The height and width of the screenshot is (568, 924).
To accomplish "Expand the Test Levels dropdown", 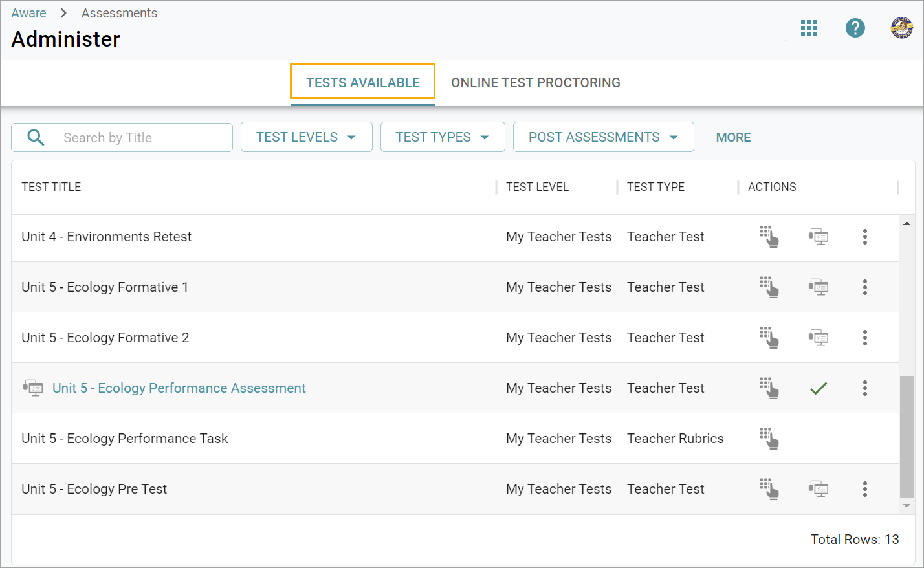I will (x=306, y=137).
